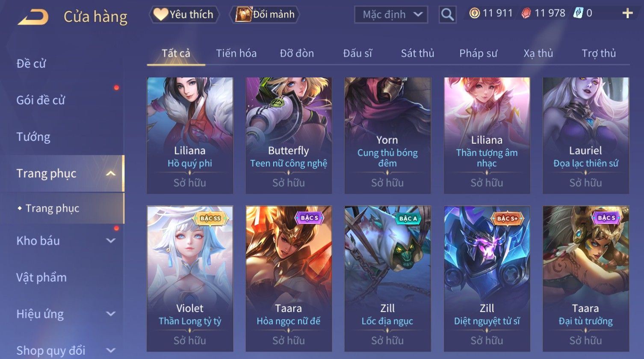
Task: Open the search magnifier icon
Action: (447, 15)
